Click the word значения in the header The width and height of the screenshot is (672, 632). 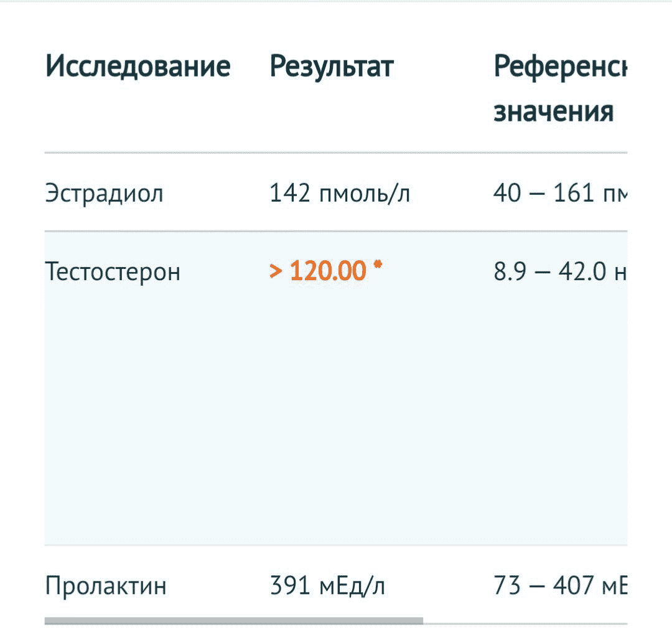coord(553,112)
